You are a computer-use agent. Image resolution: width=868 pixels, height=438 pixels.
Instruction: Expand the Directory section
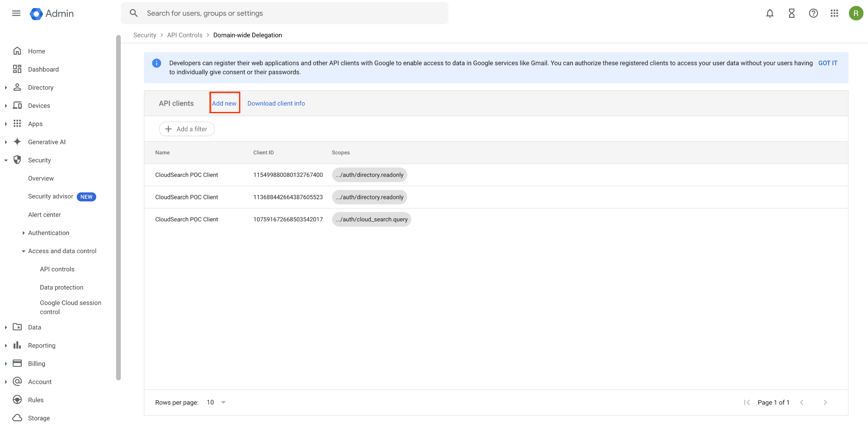coord(6,87)
